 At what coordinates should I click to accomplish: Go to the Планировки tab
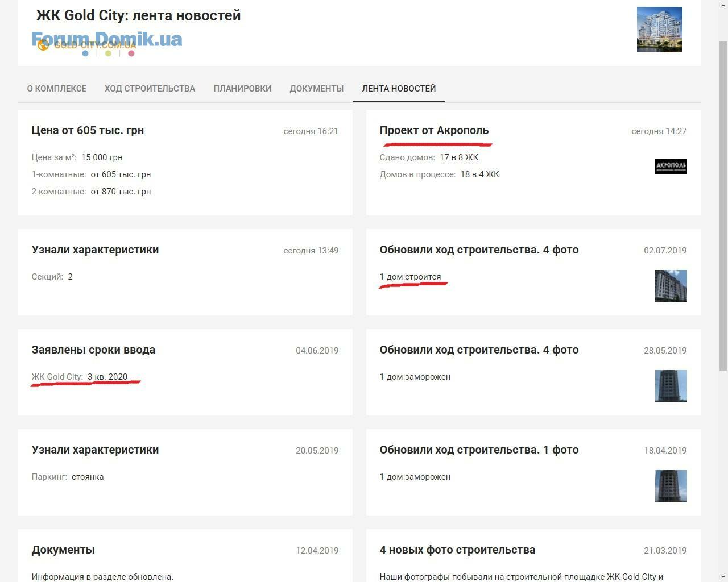[242, 89]
